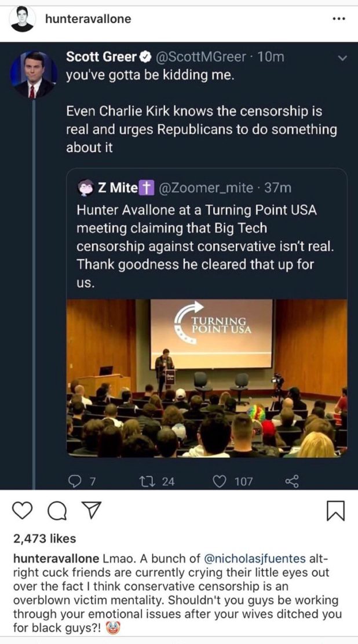This screenshot has height=644, width=358.
Task: Open the Turning Point USA meeting photo
Action: point(207,378)
